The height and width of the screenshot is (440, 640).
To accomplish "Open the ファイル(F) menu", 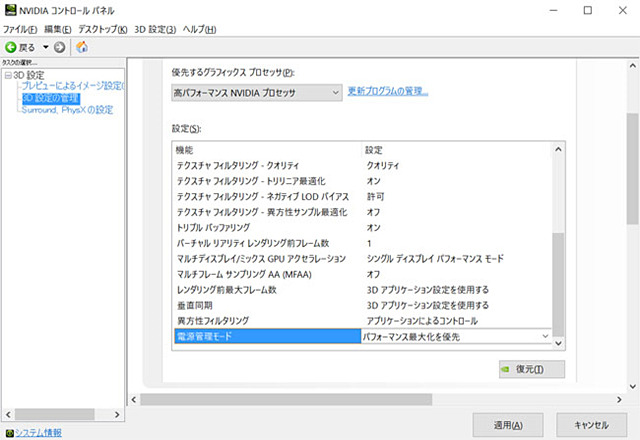I will 20,29.
